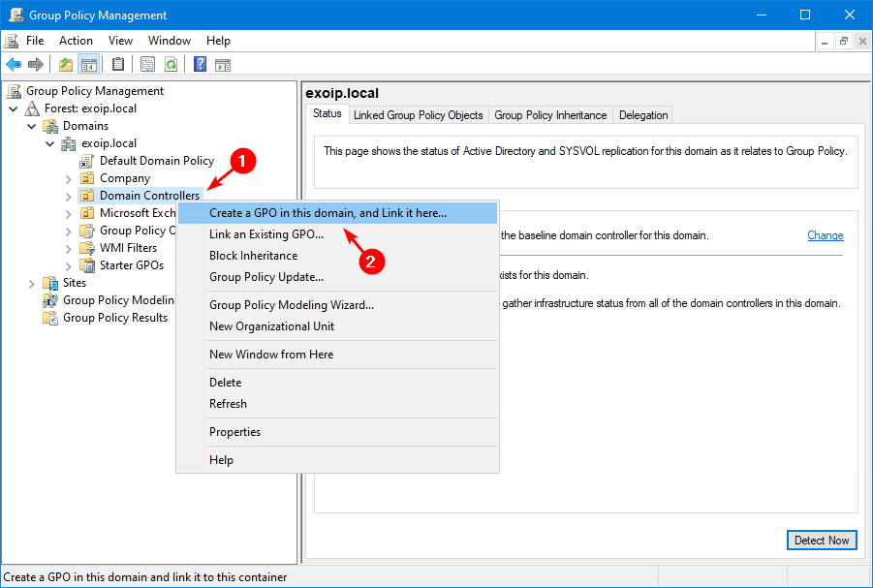Click the Change link for baseline domain controller
Viewport: 873px width, 588px height.
tap(825, 235)
